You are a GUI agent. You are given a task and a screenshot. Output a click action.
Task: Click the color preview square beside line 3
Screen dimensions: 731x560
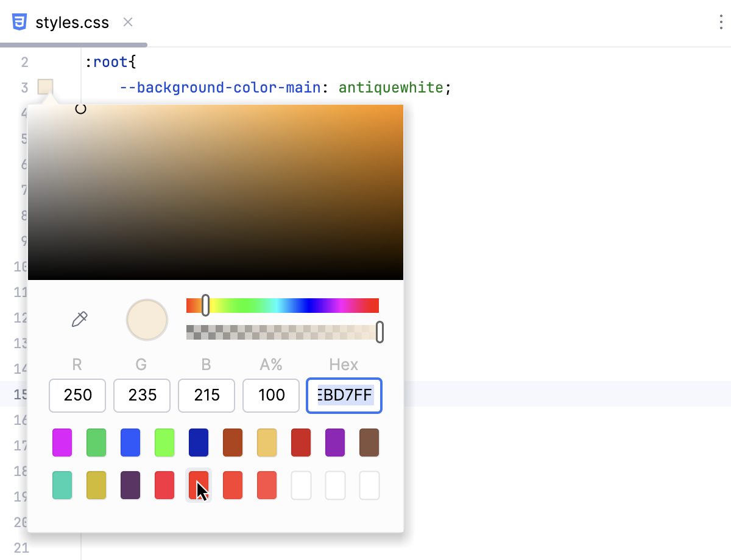[x=45, y=87]
